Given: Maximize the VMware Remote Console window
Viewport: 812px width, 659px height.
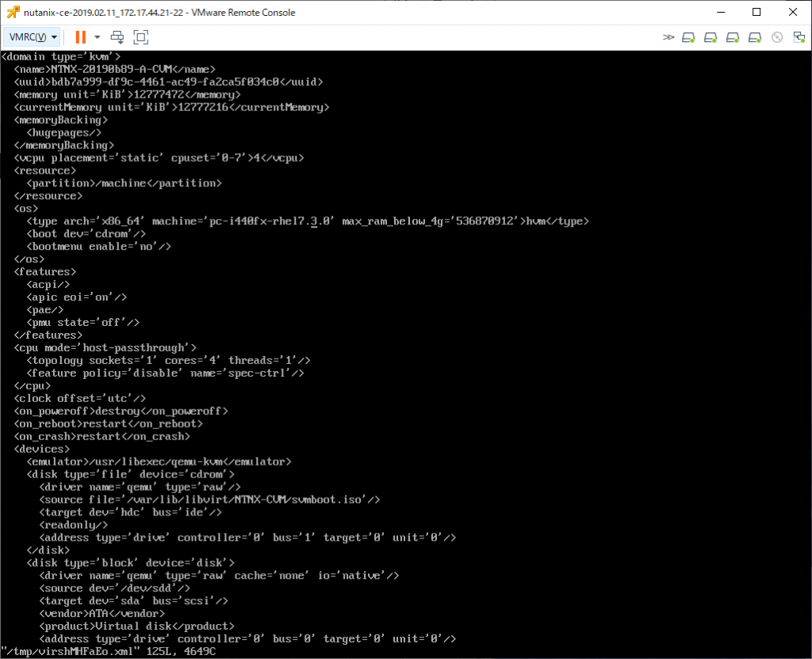Looking at the screenshot, I should point(756,12).
